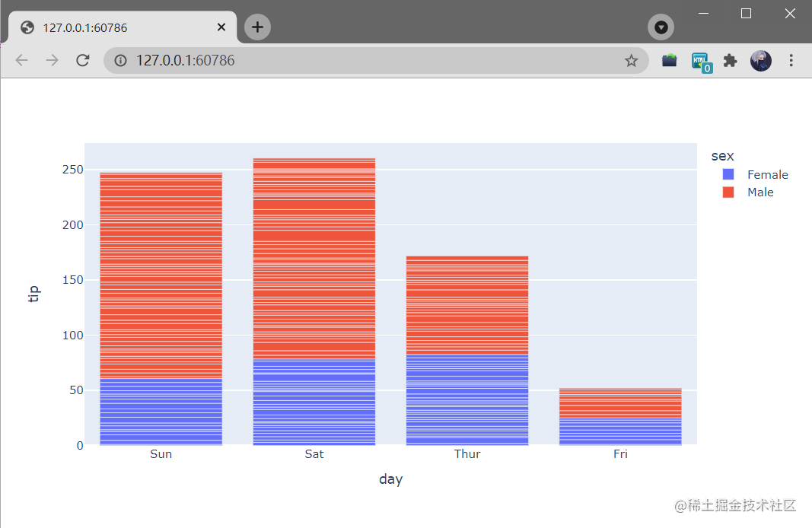Screen dimensions: 812x528
Task: Click the Female blue segment of Fri bar
Action: (620, 431)
